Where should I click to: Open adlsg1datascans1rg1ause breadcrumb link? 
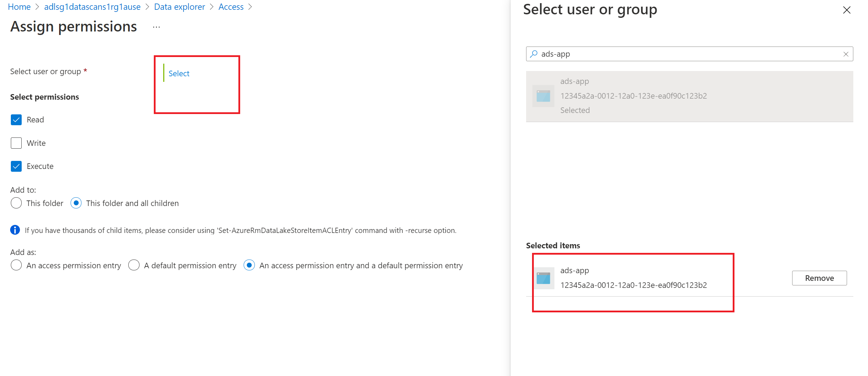[92, 7]
